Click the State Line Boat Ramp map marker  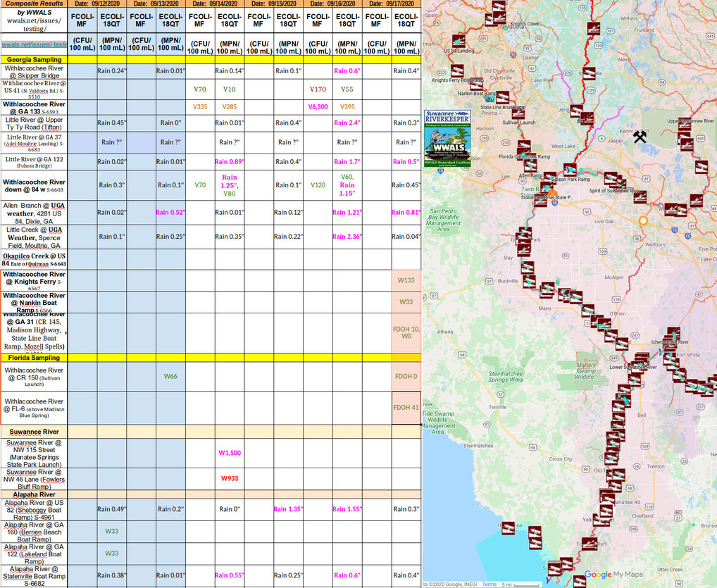(502, 98)
